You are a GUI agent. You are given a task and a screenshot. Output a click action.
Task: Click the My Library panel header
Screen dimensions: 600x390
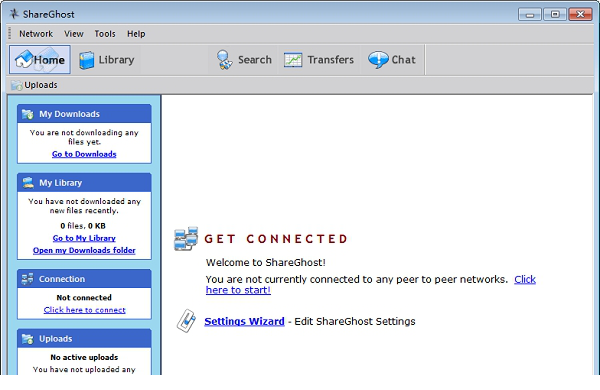(x=84, y=183)
